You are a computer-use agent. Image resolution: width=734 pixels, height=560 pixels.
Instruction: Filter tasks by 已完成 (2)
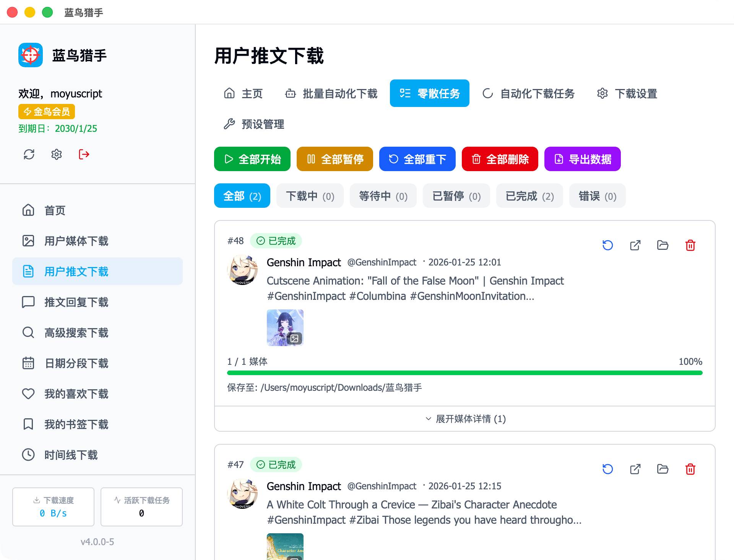(x=529, y=196)
